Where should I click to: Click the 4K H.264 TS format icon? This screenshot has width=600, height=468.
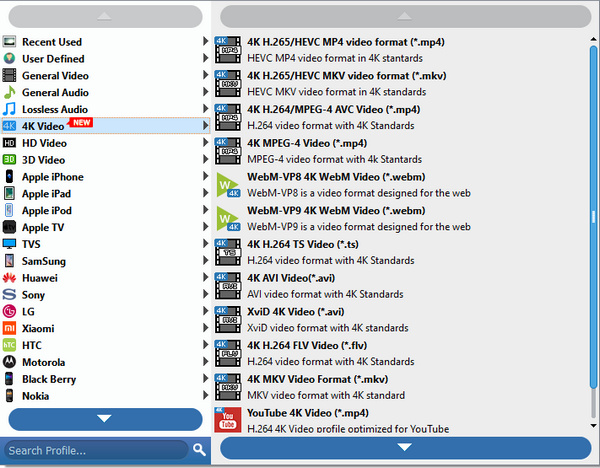(228, 252)
